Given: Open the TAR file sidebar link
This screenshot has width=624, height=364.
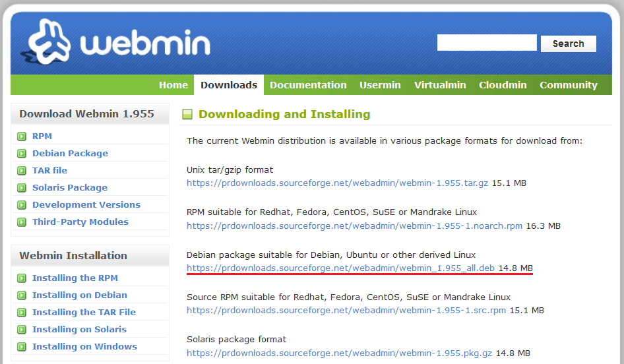Looking at the screenshot, I should [x=49, y=170].
